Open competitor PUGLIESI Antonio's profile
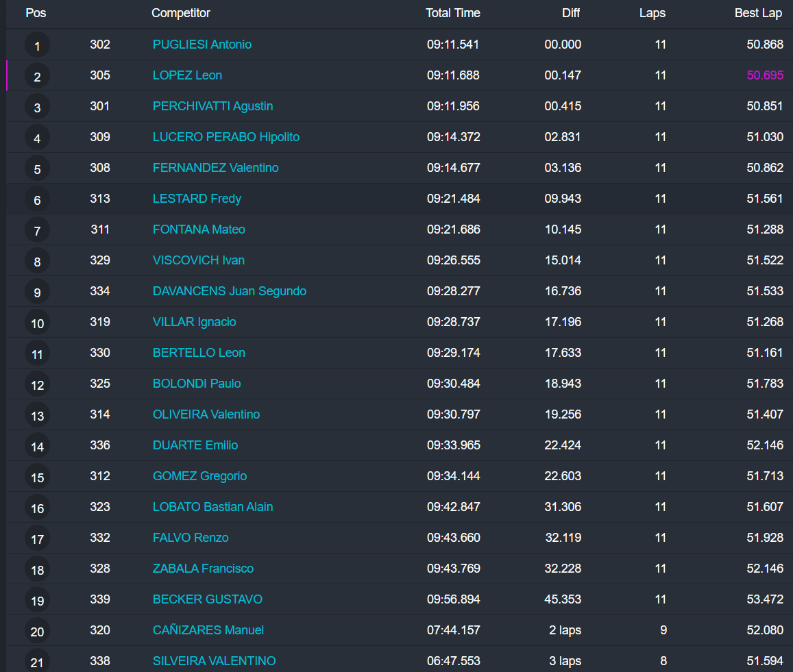Screen dimensions: 793x672 (x=202, y=45)
